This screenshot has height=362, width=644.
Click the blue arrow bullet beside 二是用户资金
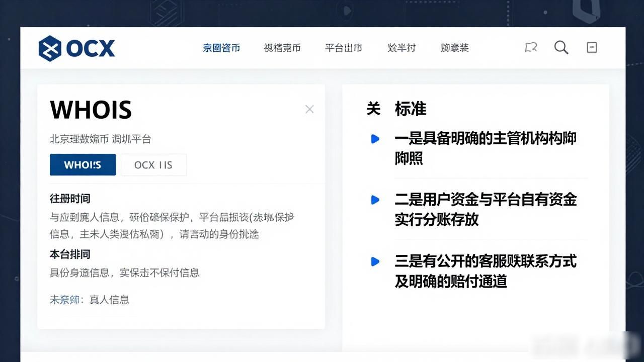point(375,200)
